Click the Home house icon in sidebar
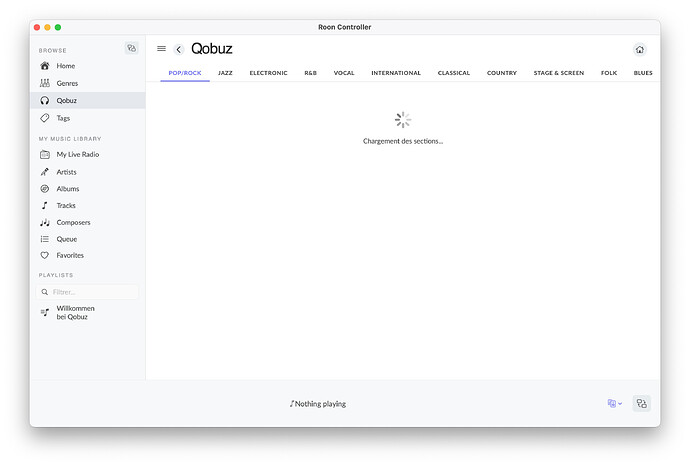The width and height of the screenshot is (690, 466). (45, 66)
